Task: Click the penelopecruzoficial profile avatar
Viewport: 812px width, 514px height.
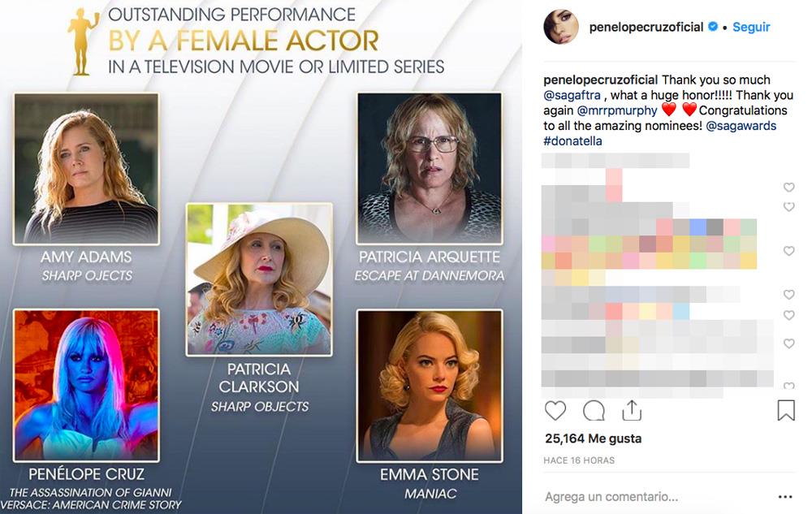Action: click(561, 27)
